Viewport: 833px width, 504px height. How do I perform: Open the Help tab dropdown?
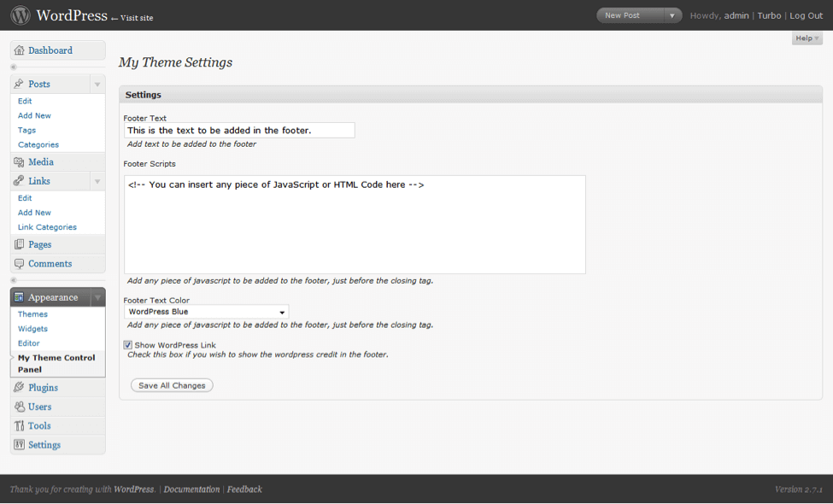point(807,38)
